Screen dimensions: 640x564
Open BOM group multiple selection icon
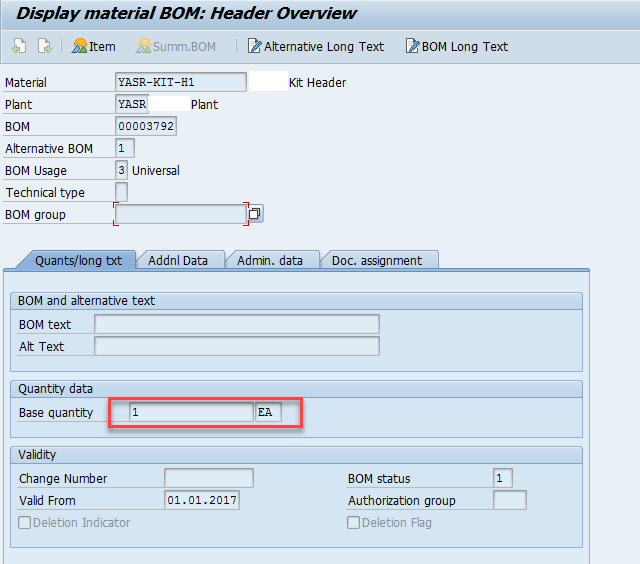coord(255,213)
